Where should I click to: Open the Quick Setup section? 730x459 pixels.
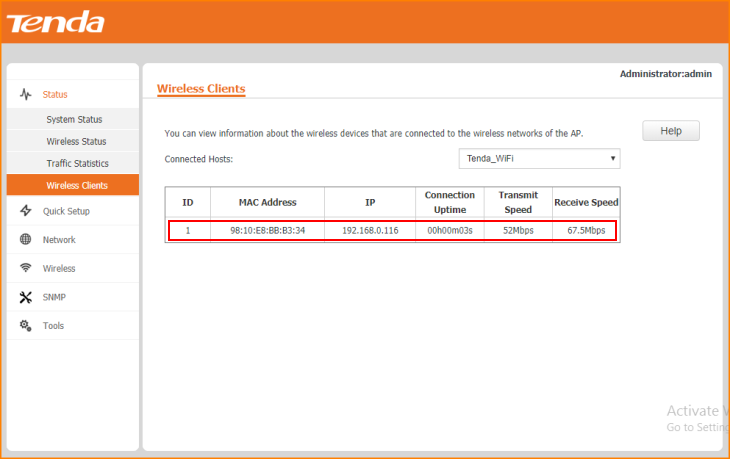tap(66, 211)
